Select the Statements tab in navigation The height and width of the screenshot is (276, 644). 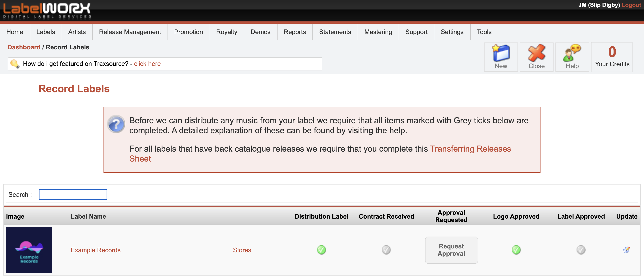(334, 32)
